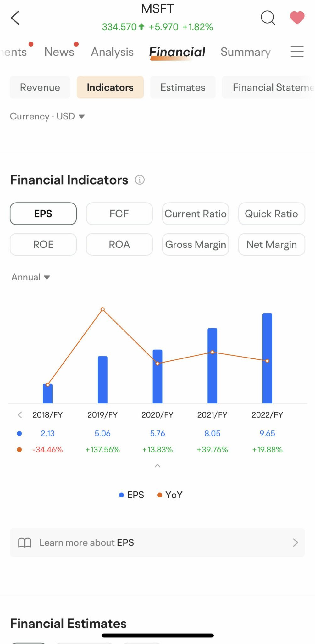Select the Net Margin indicator
The width and height of the screenshot is (315, 644).
click(271, 244)
